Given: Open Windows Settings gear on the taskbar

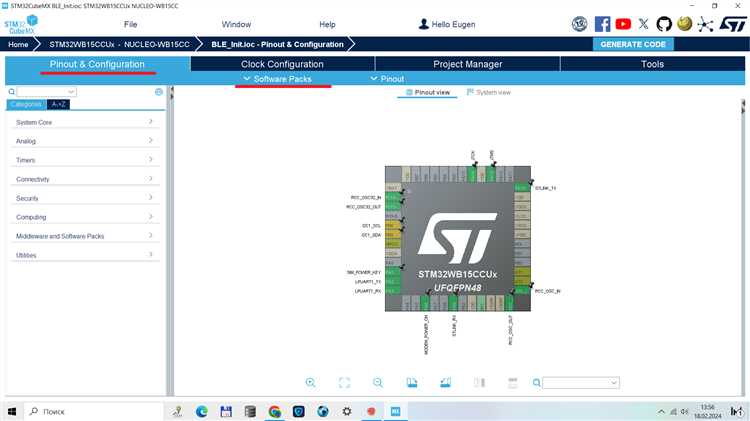Looking at the screenshot, I should [347, 411].
